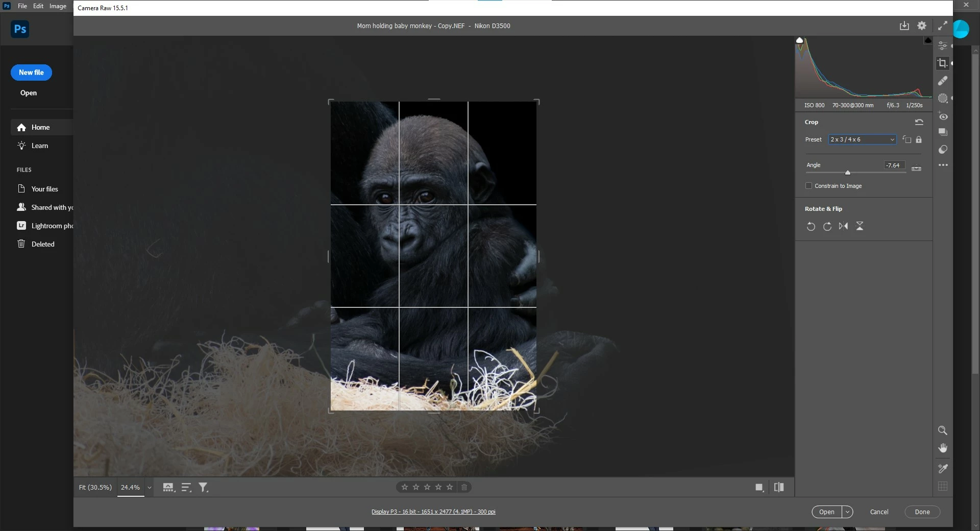Click the Photoshop window vertical scrollbar
This screenshot has height=531, width=980.
point(975,214)
